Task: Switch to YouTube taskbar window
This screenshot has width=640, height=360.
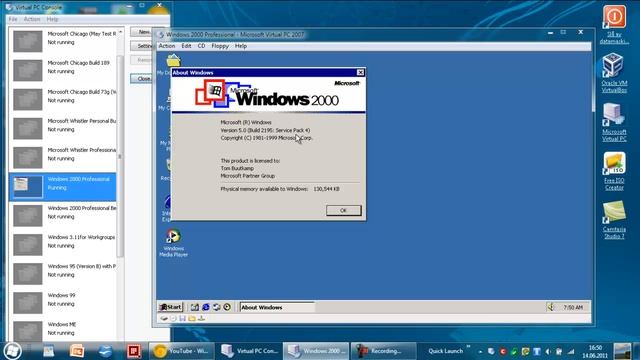Action: pyautogui.click(x=182, y=351)
